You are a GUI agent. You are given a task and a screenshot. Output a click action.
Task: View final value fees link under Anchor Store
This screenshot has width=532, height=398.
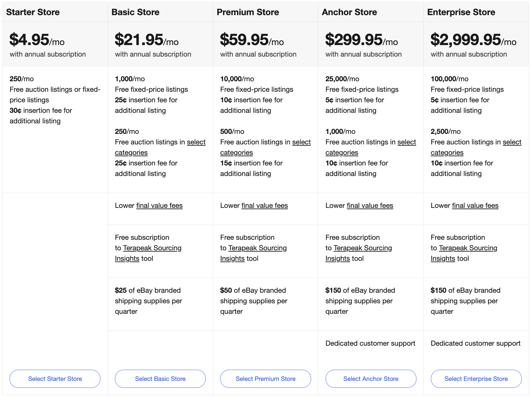(370, 206)
